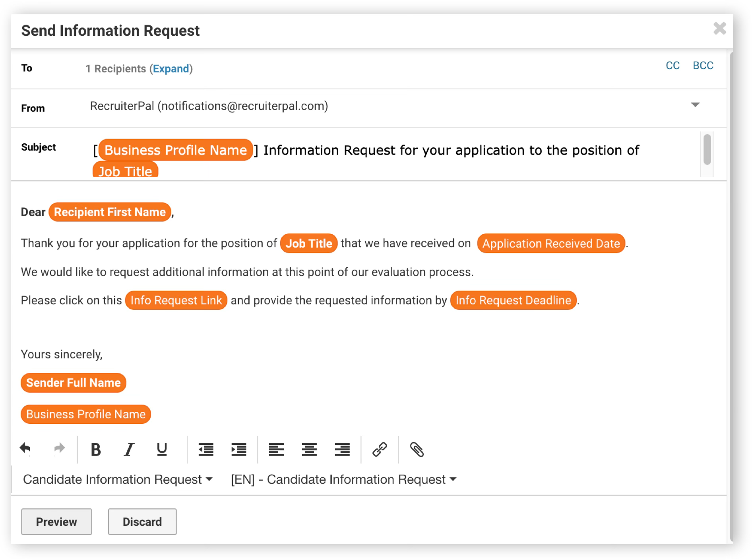
Task: Insert a hyperlink with the link icon
Action: 380,450
